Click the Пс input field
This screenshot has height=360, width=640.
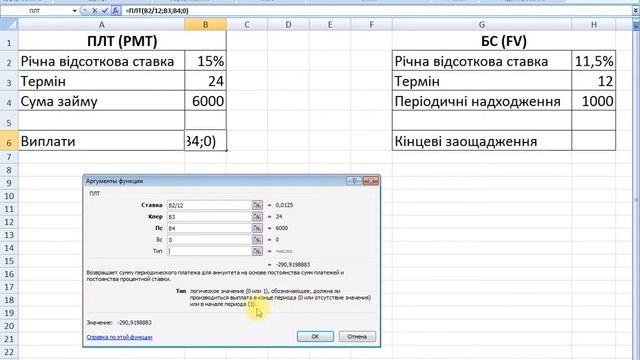pos(209,228)
